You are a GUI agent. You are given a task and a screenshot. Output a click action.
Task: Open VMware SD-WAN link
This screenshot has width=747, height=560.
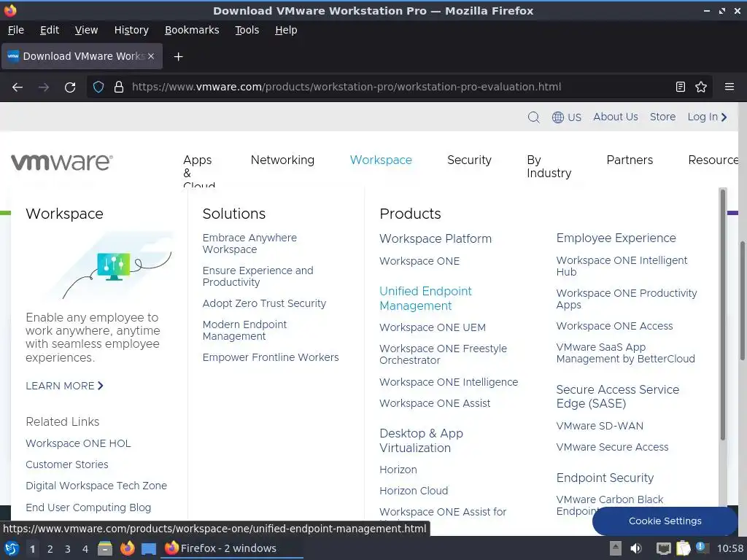click(600, 426)
